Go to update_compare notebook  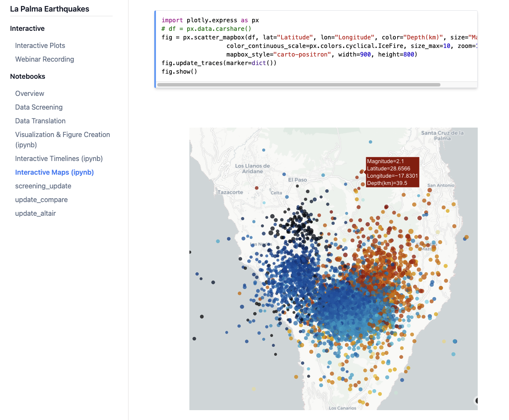(42, 200)
